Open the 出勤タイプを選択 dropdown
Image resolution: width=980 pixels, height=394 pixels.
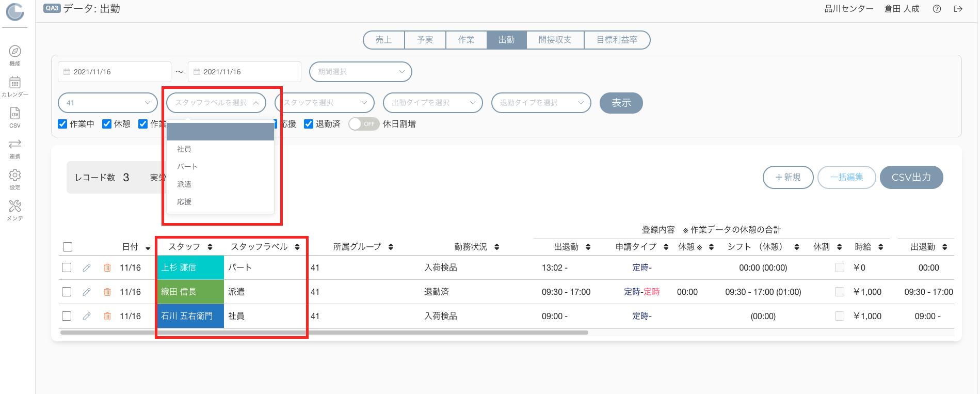pos(433,103)
